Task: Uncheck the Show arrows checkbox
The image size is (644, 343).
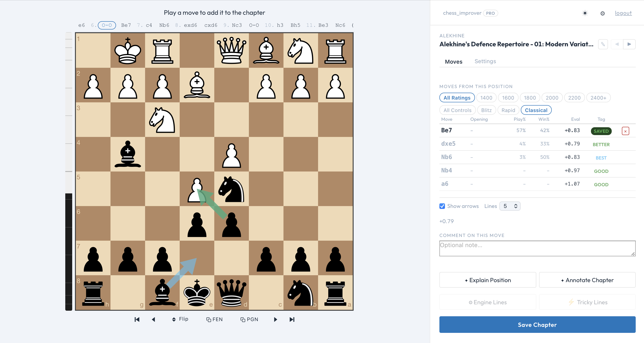Action: click(442, 206)
